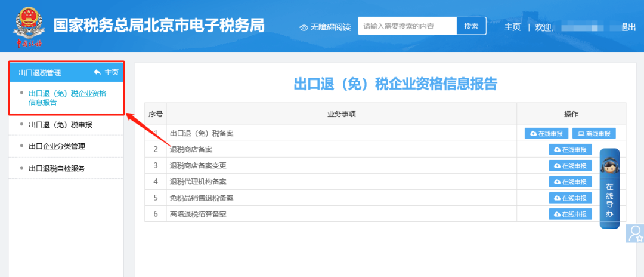The width and height of the screenshot is (644, 277).
Task: Select 出口退（免）税申报 in sidebar
Action: 60,125
